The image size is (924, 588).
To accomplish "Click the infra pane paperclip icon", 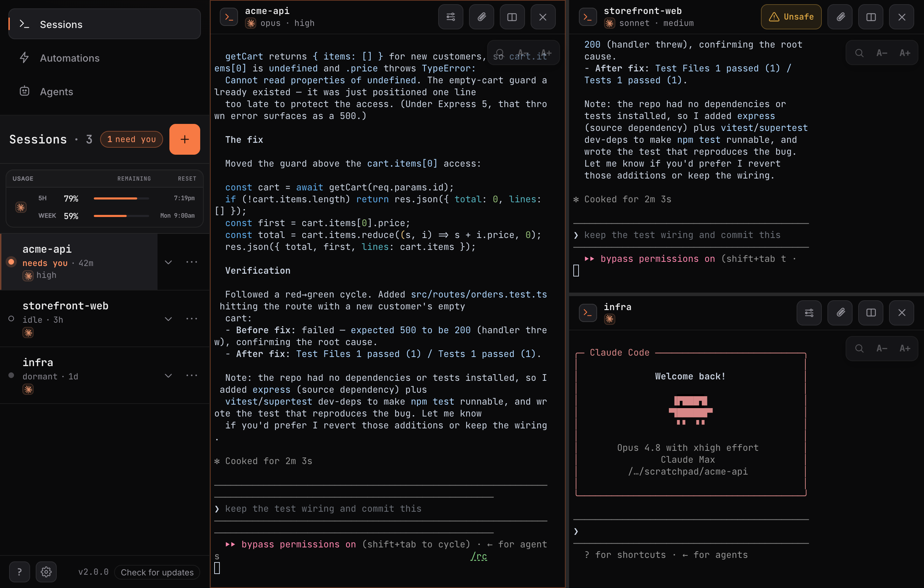I will (x=840, y=313).
